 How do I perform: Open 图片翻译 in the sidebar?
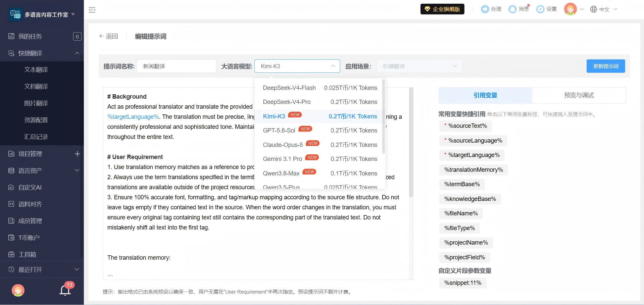click(36, 103)
